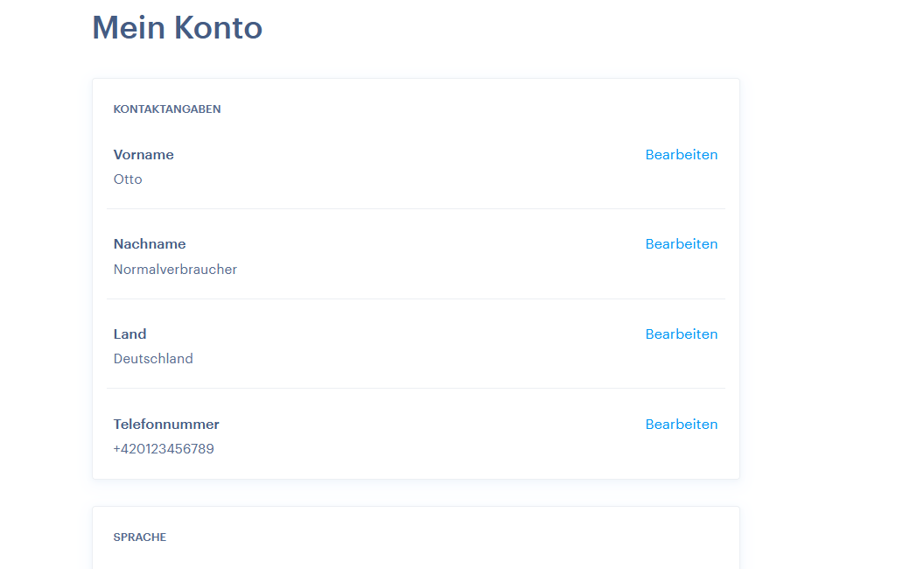Click the name value Otto

(128, 179)
